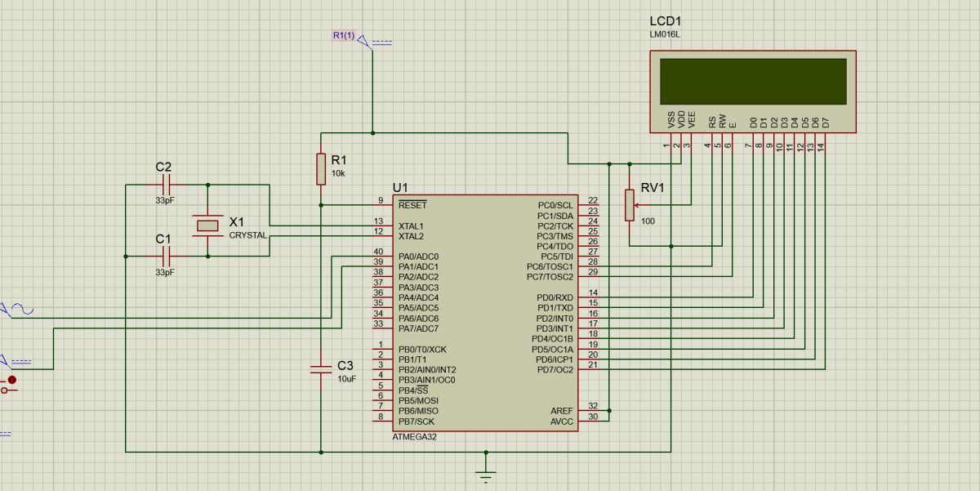The height and width of the screenshot is (491, 980).
Task: Click the PD4/OC1B pin label
Action: tap(553, 338)
